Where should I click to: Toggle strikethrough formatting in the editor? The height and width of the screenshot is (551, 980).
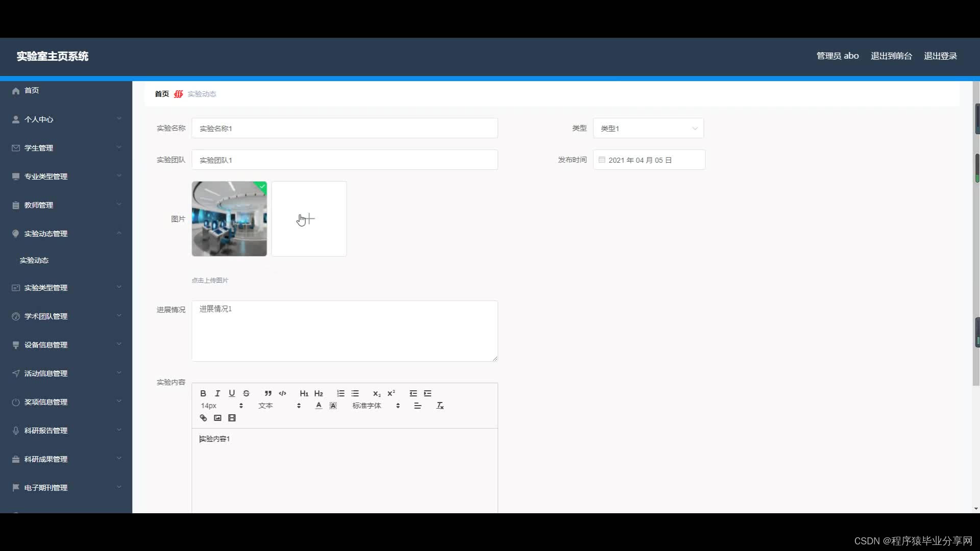(246, 393)
